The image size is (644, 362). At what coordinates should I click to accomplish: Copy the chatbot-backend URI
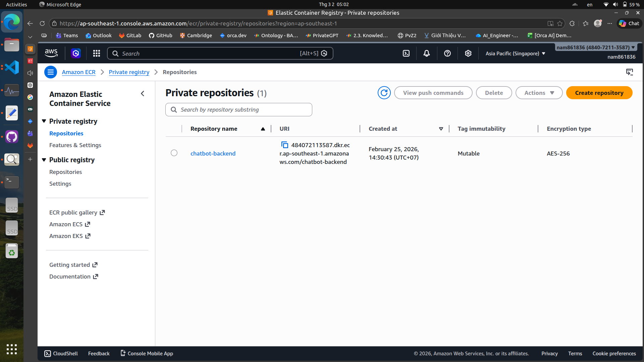pyautogui.click(x=284, y=145)
